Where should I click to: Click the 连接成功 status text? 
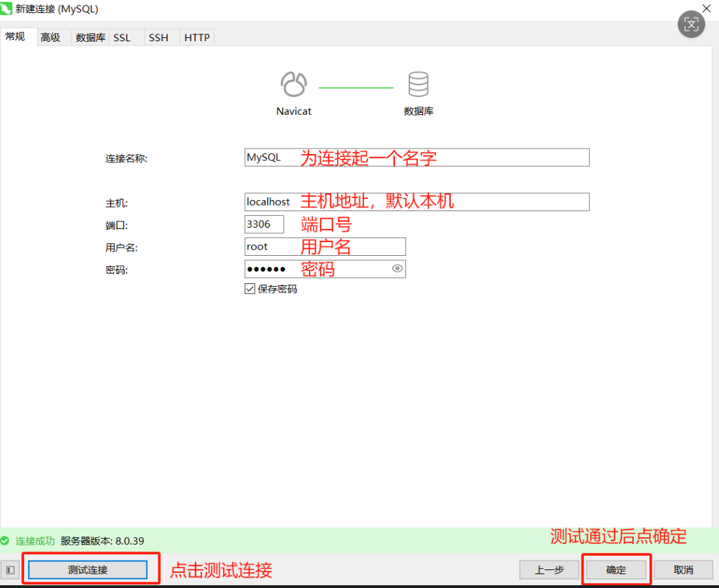click(x=35, y=541)
